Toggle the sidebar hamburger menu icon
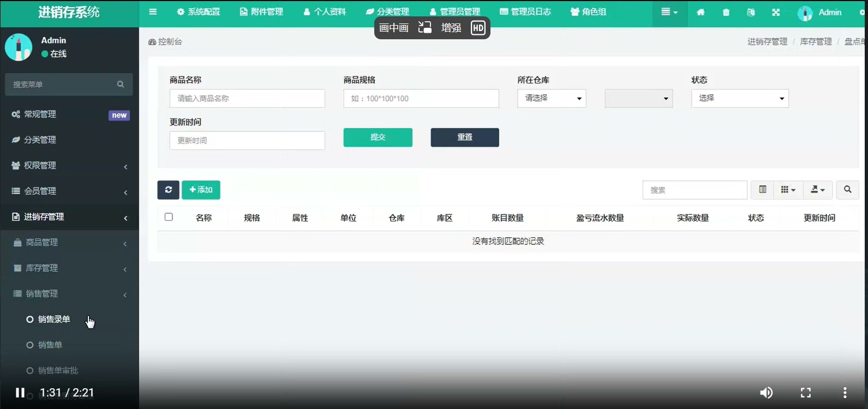This screenshot has width=868, height=409. click(x=153, y=12)
